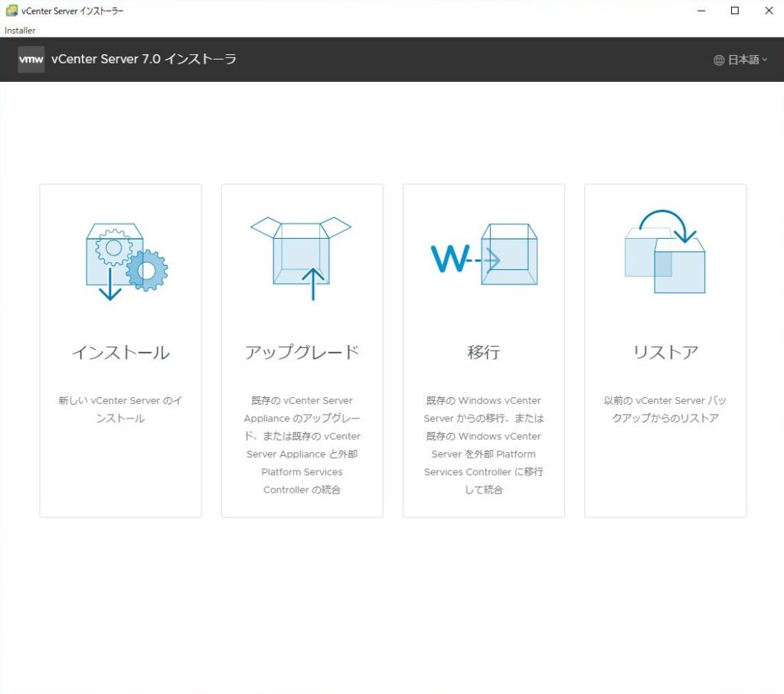The image size is (784, 694).
Task: Click the Windows vCenter migration description
Action: 484,445
